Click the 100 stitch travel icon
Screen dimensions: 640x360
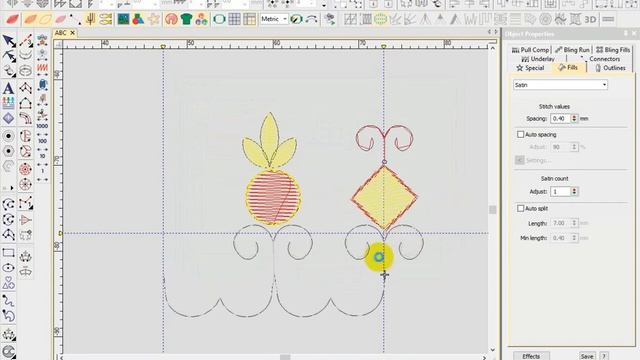click(42, 141)
